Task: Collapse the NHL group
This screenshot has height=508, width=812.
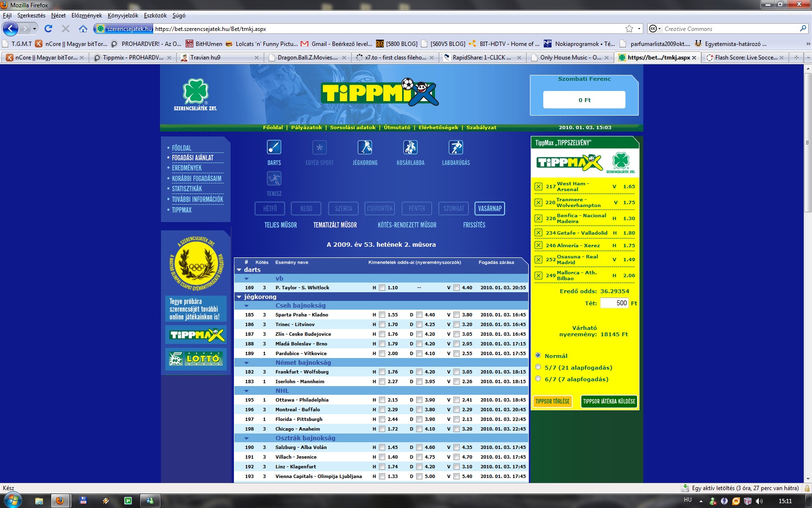Action: [246, 391]
